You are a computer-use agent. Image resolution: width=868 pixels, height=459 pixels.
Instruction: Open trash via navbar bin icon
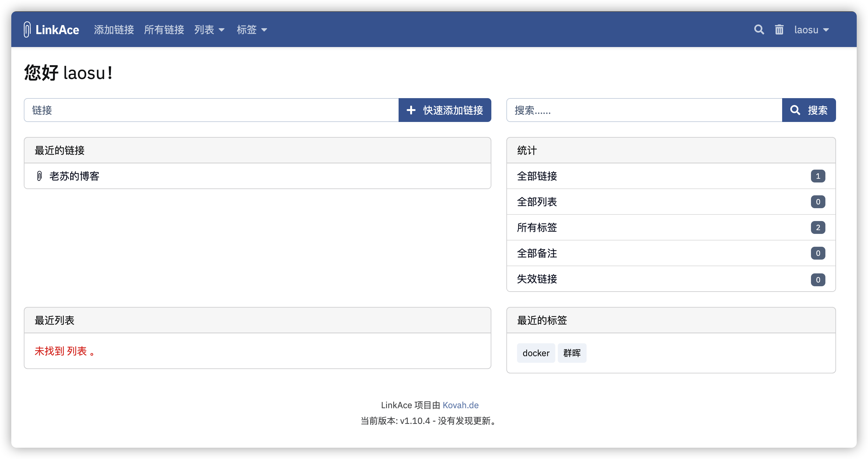pos(779,30)
